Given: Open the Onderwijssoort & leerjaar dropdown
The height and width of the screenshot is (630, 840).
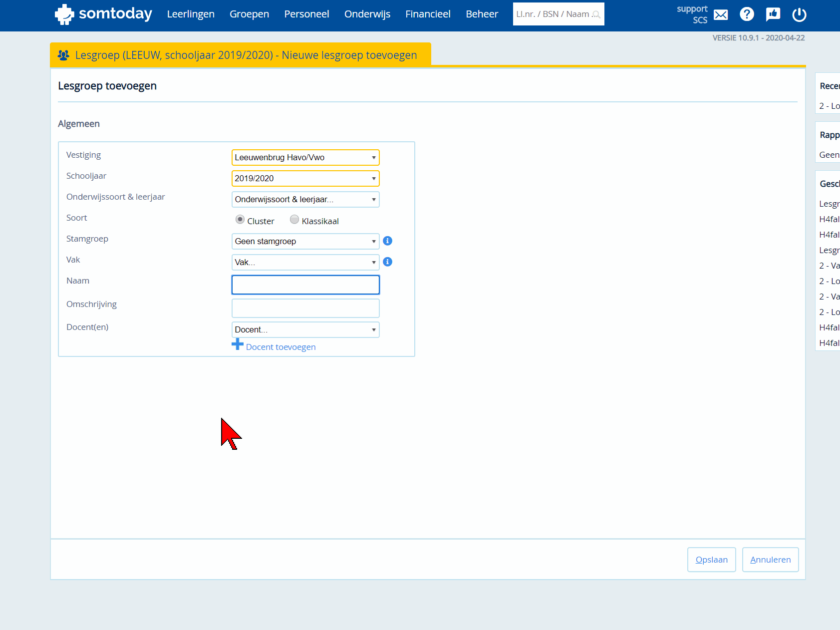Looking at the screenshot, I should [x=305, y=200].
